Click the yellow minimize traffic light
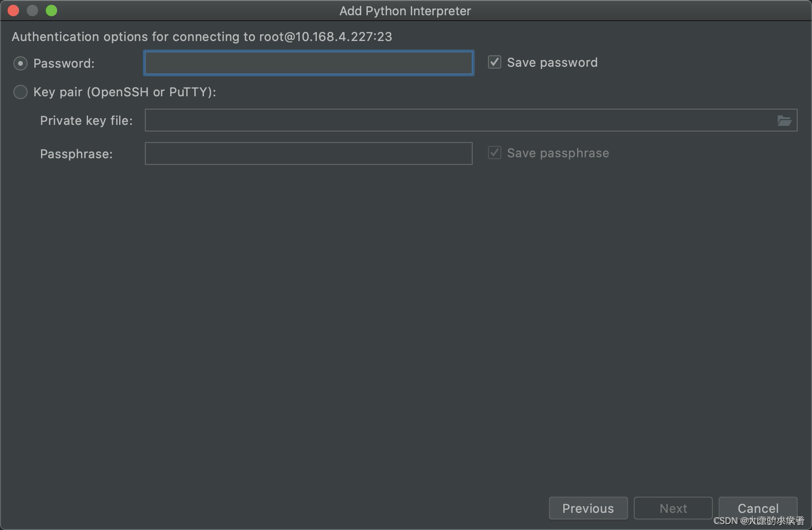This screenshot has height=530, width=812. [x=32, y=10]
